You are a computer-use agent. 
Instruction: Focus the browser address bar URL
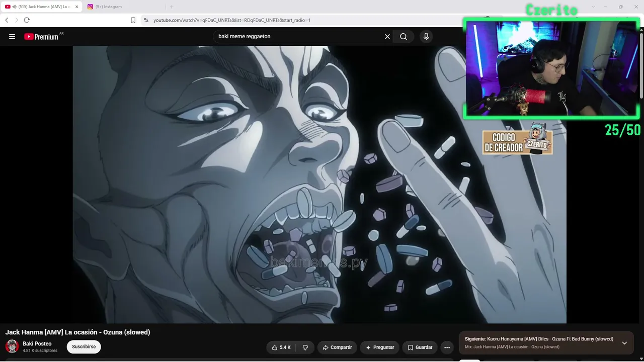pos(232,20)
